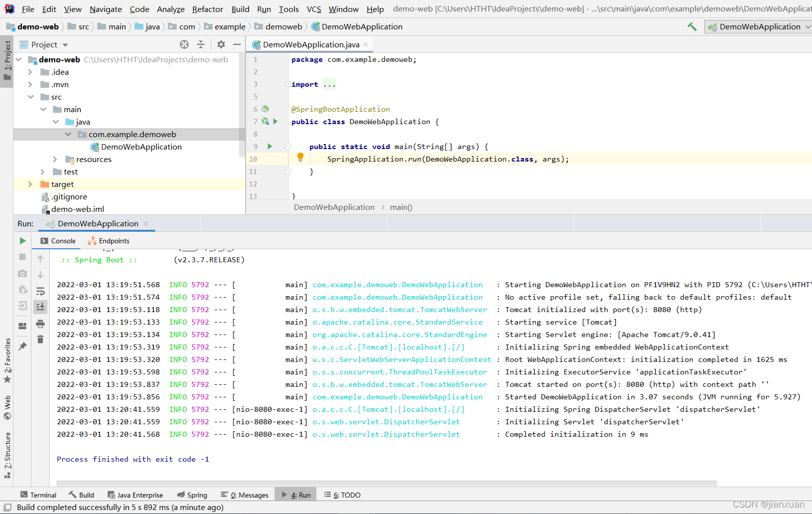
Task: Expand the target folder
Action: pos(30,184)
